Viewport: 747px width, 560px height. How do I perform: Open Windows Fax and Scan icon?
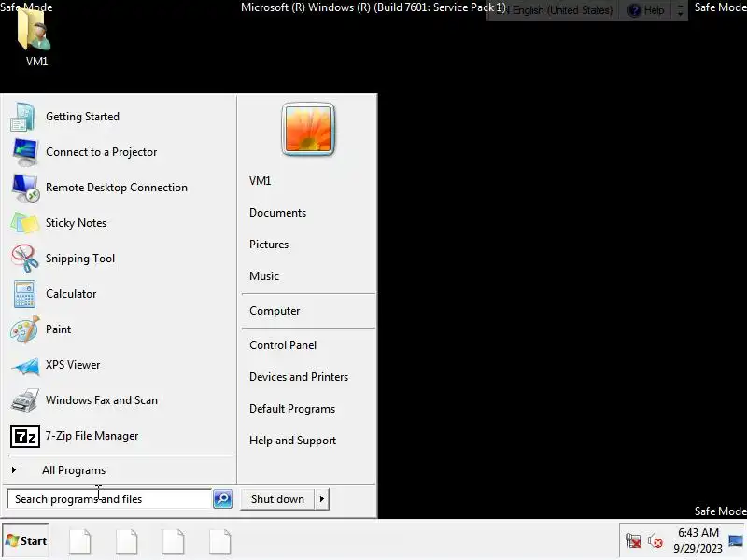click(25, 400)
